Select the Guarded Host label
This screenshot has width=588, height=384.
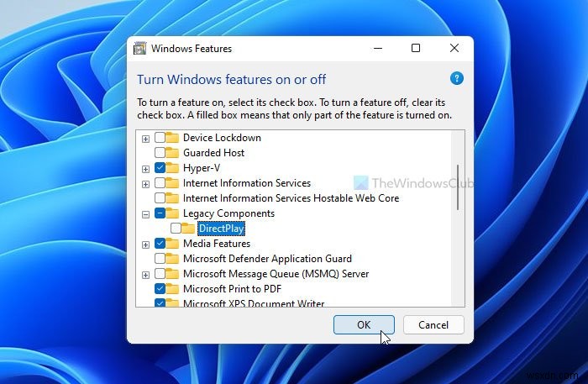pyautogui.click(x=213, y=153)
